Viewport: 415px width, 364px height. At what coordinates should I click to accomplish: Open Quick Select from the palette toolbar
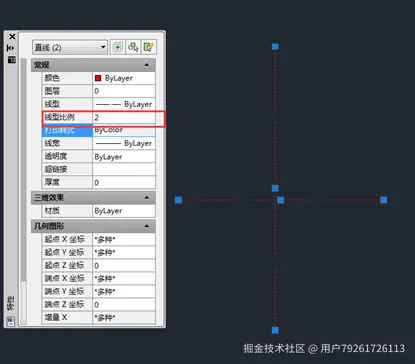(149, 47)
